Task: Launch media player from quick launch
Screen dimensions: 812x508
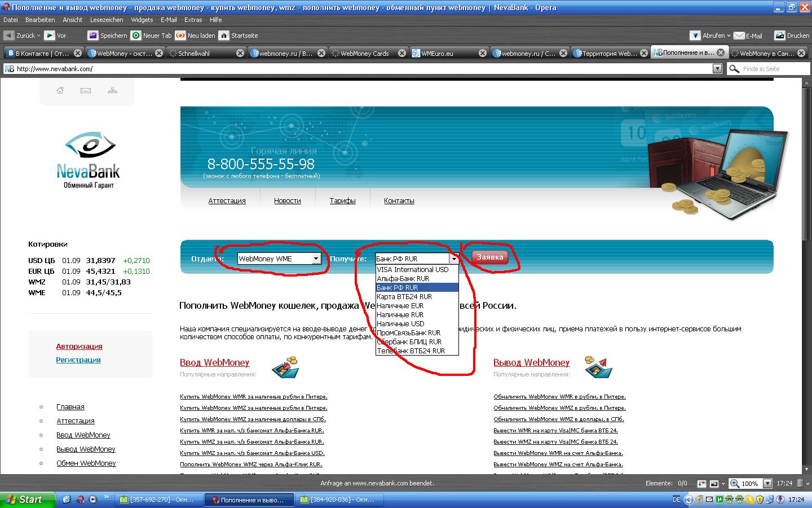Action: [x=93, y=500]
